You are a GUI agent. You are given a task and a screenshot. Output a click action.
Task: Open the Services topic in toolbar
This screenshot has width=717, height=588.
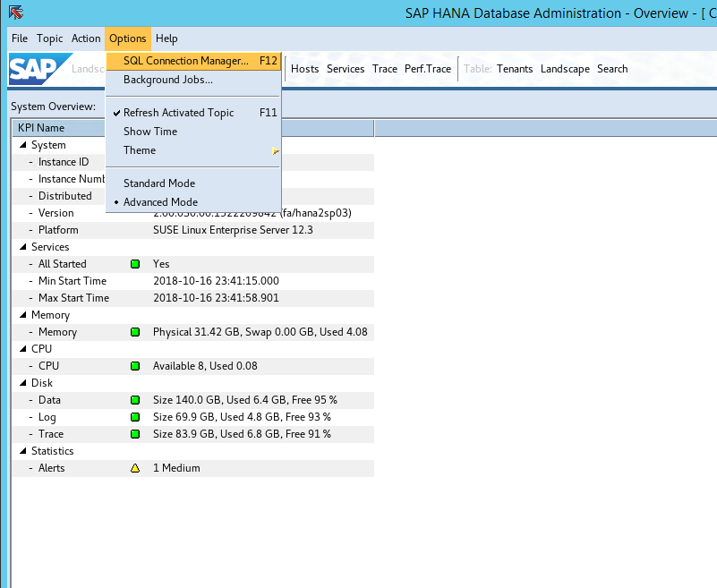(346, 69)
